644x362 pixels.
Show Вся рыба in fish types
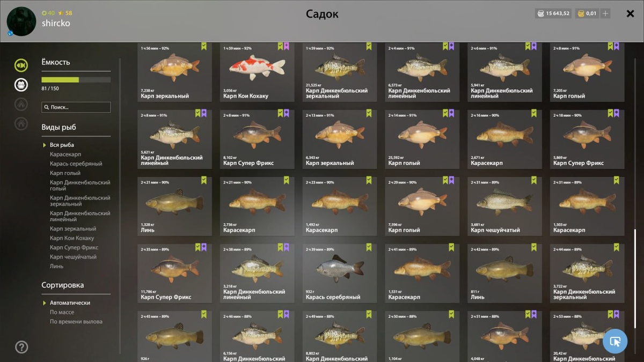coord(62,145)
